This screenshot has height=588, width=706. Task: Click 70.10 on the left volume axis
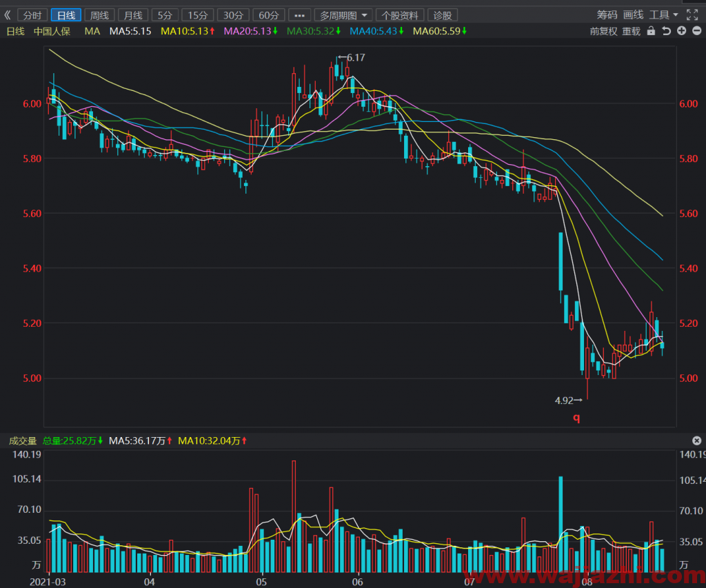[x=29, y=509]
